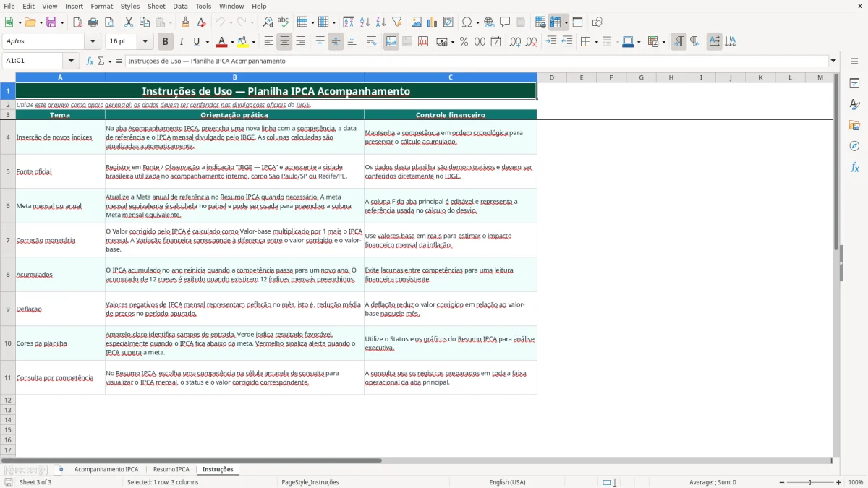
Task: Click Sort Ascending icon
Action: [x=365, y=22]
